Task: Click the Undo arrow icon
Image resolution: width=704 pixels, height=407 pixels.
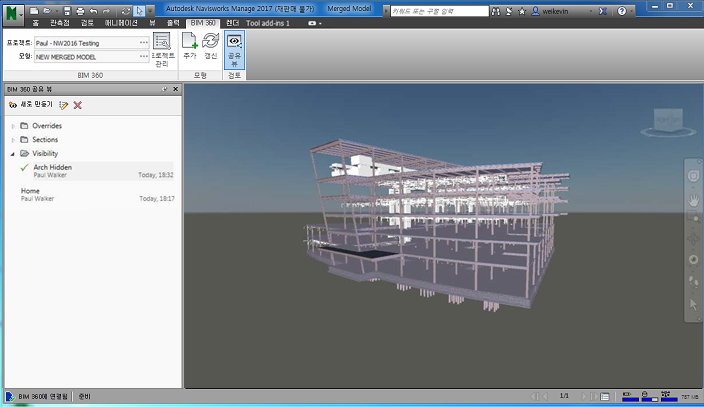Action: click(x=93, y=11)
